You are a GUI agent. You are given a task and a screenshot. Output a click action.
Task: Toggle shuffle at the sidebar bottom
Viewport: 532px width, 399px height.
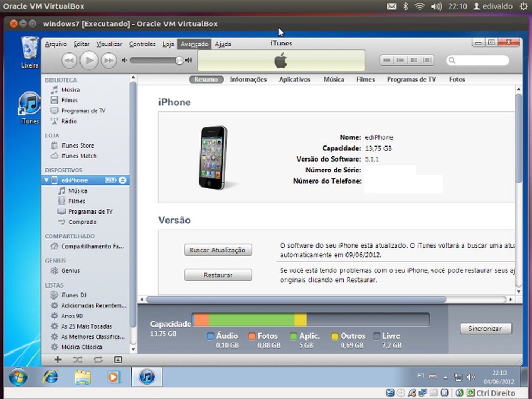pyautogui.click(x=78, y=360)
